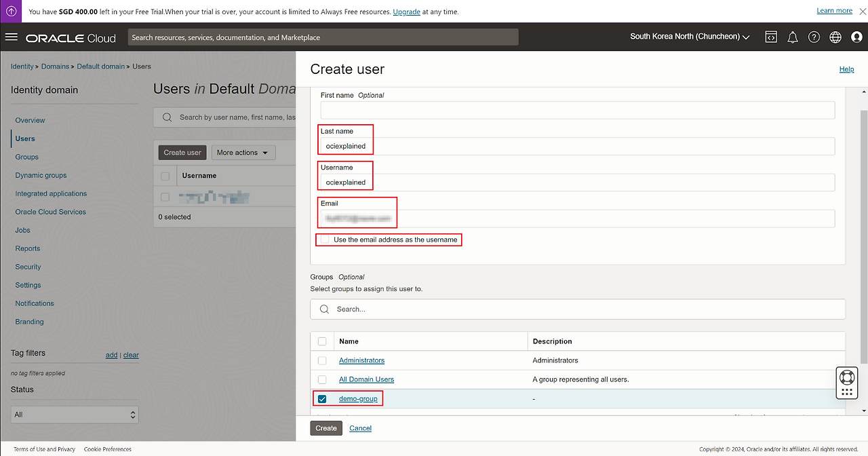Go to Groups in Identity domain menu

(27, 157)
